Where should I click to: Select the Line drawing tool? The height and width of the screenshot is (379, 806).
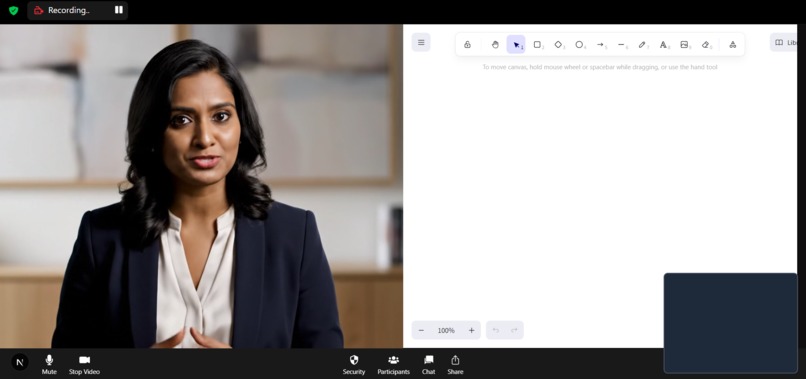621,45
